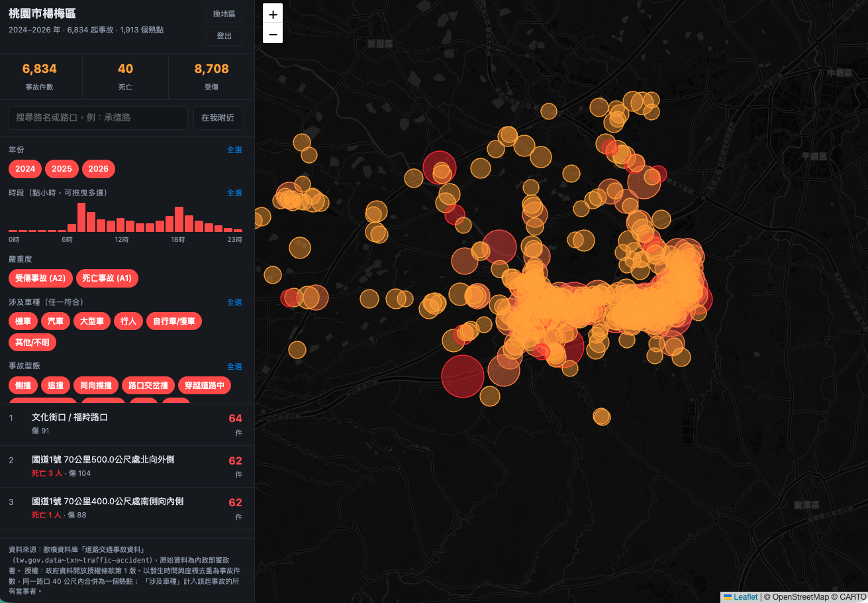Click the 8,708 受傷 stat
Viewport: 868px width, 603px height.
pos(212,76)
